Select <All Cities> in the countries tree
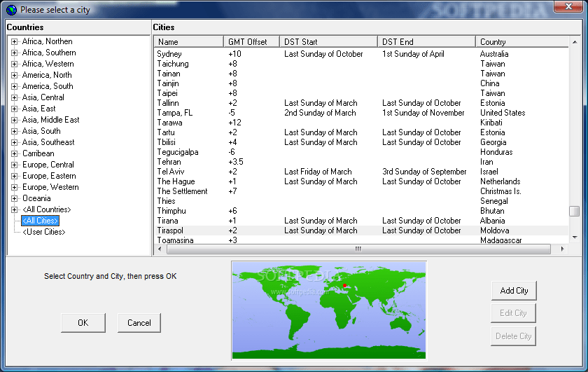Viewport: 588px width, 372px height. 40,221
